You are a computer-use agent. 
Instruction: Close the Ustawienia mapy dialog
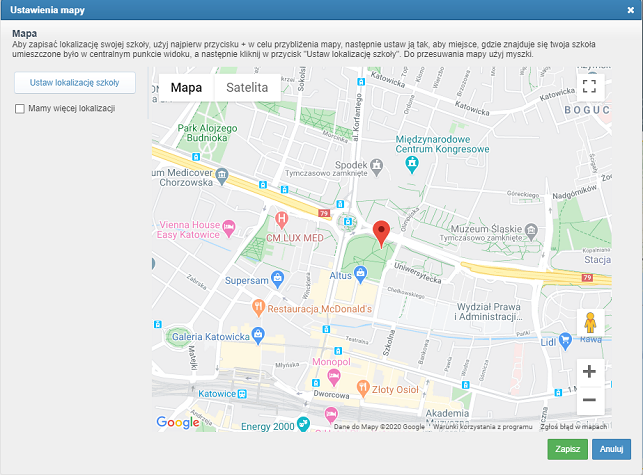(x=631, y=10)
